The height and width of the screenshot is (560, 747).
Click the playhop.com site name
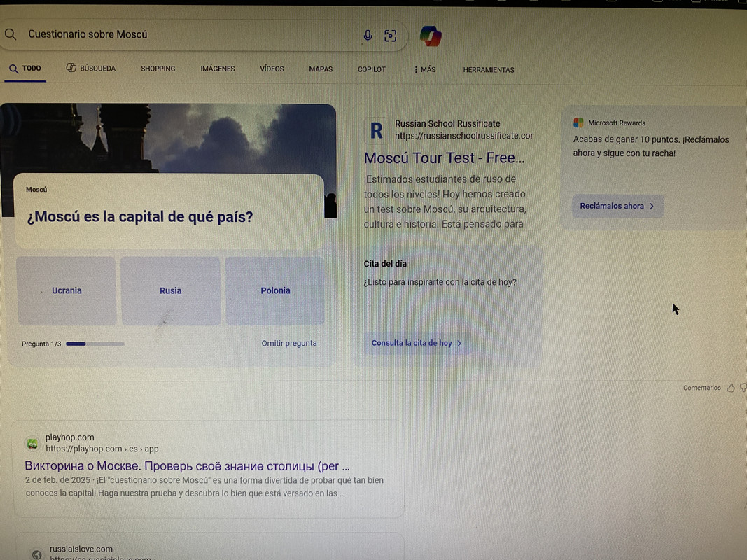pyautogui.click(x=69, y=437)
